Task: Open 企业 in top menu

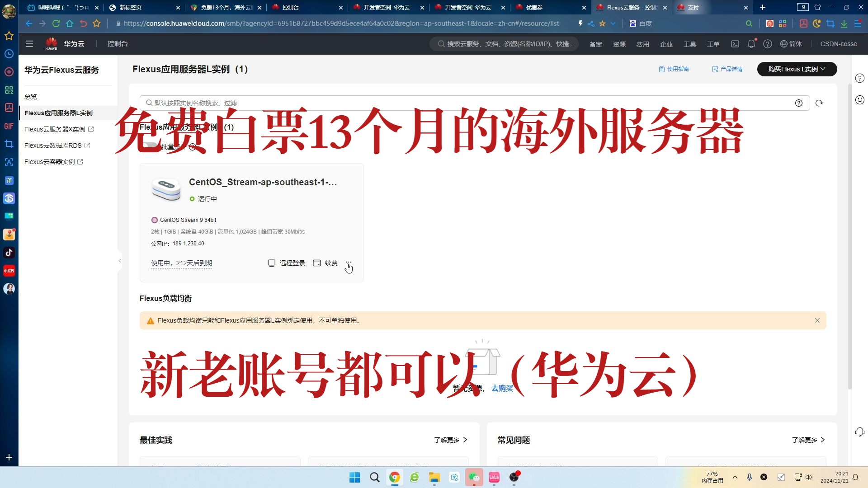Action: click(x=666, y=44)
